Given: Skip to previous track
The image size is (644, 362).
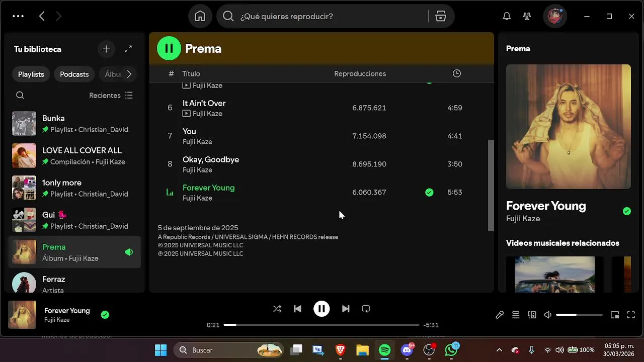Looking at the screenshot, I should [x=297, y=309].
